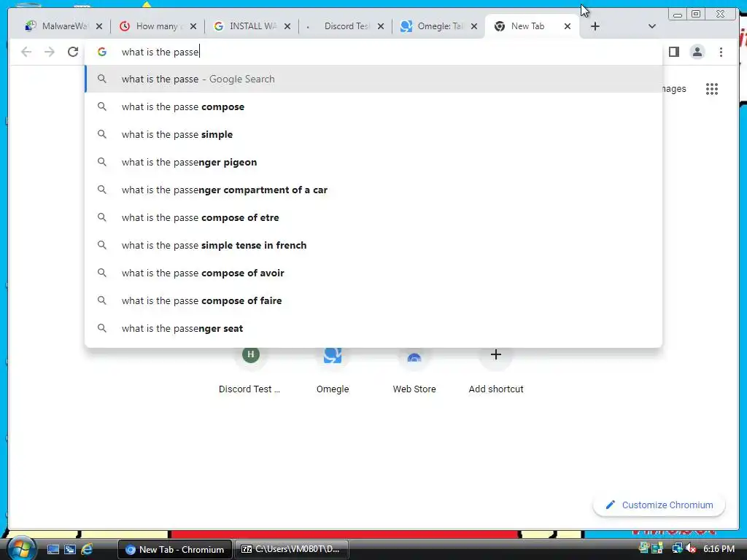Screen dimensions: 747x560
Task: Click Switch between windows quick launch icon
Action: 70,550
